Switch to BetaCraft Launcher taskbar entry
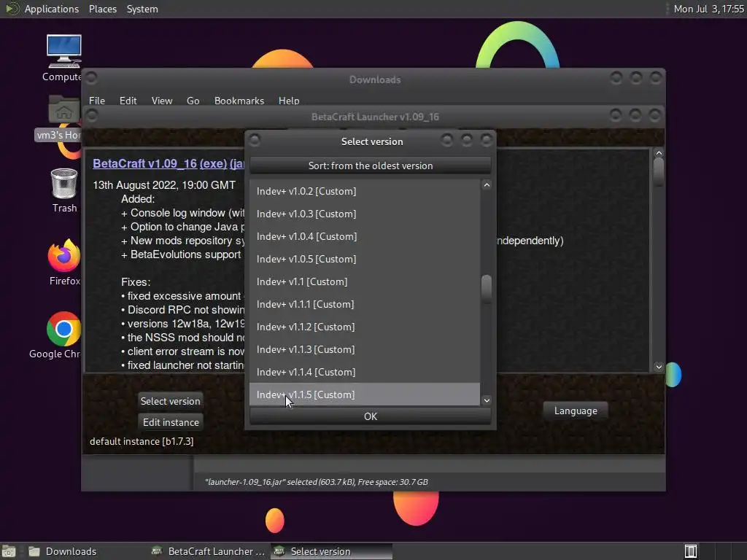 [208, 551]
